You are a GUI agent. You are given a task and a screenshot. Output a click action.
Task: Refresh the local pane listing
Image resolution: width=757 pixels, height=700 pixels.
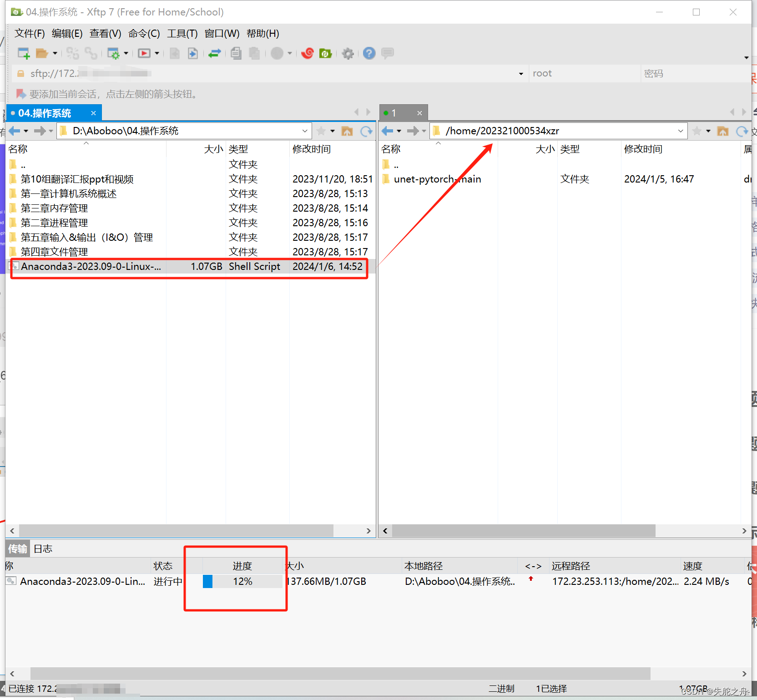click(x=366, y=131)
